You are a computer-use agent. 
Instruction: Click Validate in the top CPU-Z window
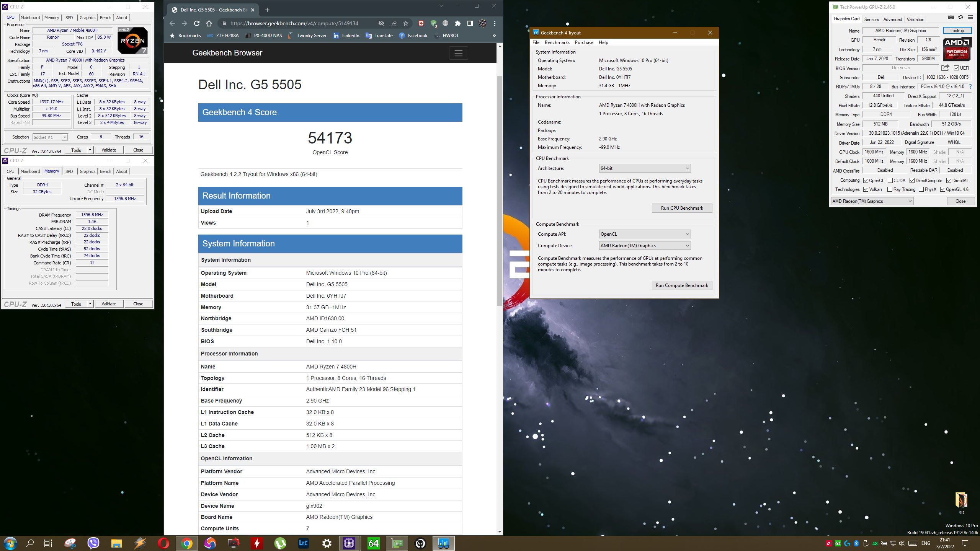(x=109, y=150)
